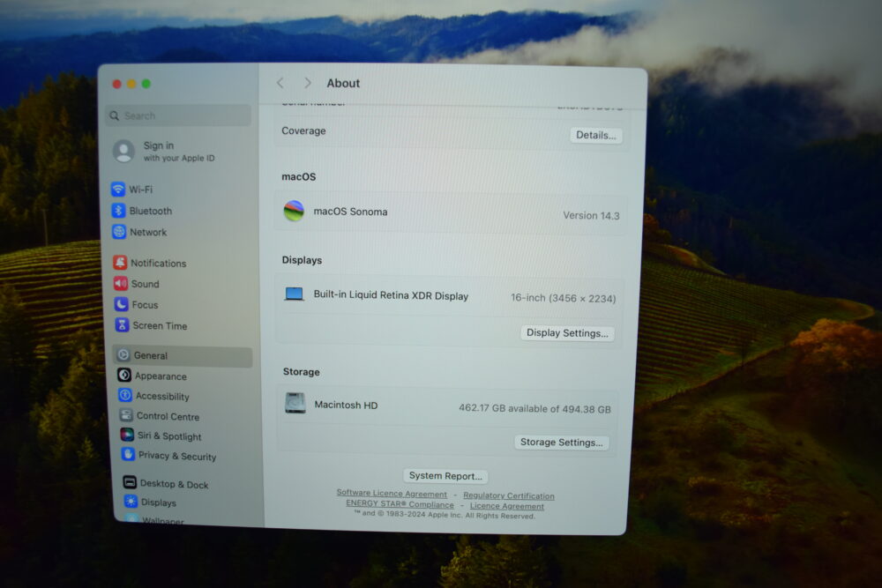Image resolution: width=882 pixels, height=588 pixels.
Task: Click the Displays sun icon in sidebar
Action: (131, 502)
